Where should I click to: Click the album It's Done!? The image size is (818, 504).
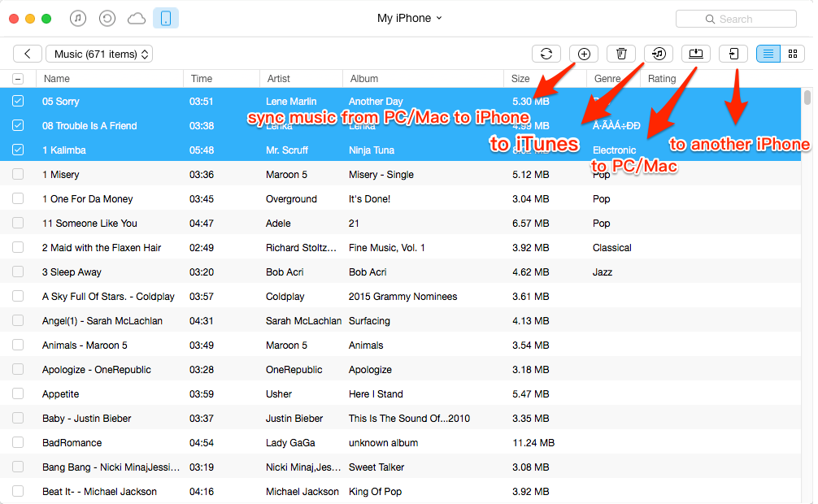tap(369, 199)
